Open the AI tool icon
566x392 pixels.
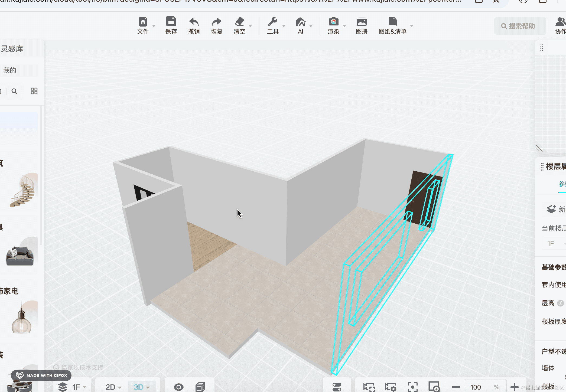(x=300, y=22)
